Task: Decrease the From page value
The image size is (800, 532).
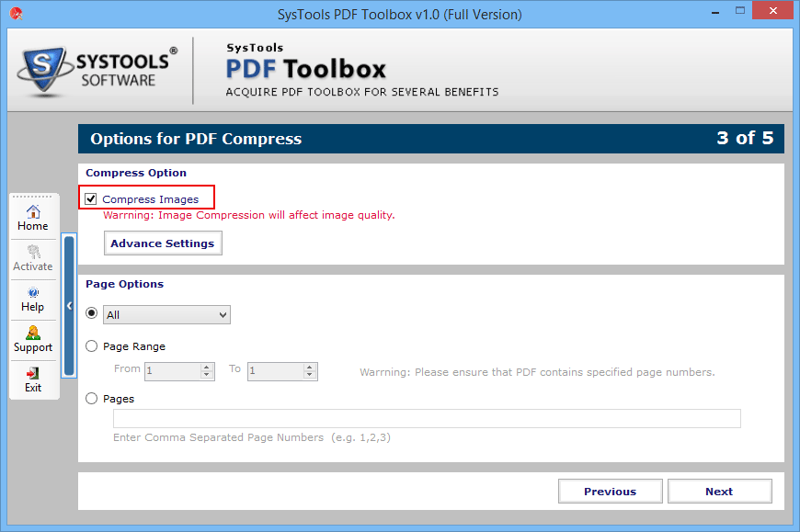Action: pyautogui.click(x=207, y=375)
